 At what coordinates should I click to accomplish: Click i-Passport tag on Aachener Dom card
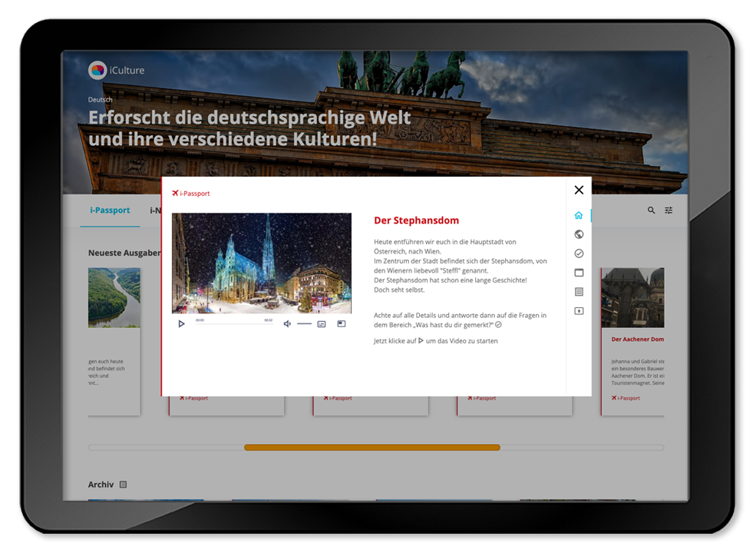626,398
